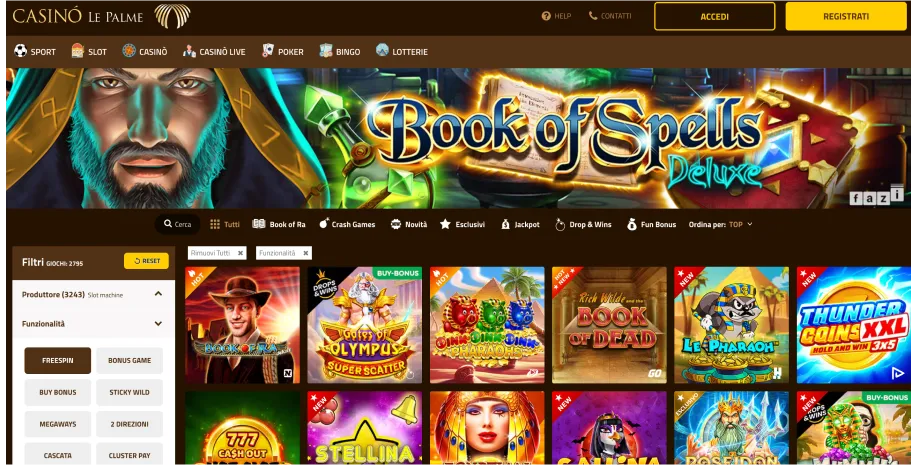911x465 pixels.
Task: Open Sport section via soccer ball icon
Action: coord(20,51)
